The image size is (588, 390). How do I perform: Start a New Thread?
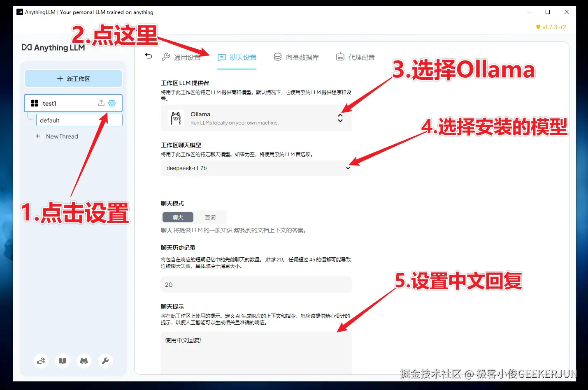(57, 136)
